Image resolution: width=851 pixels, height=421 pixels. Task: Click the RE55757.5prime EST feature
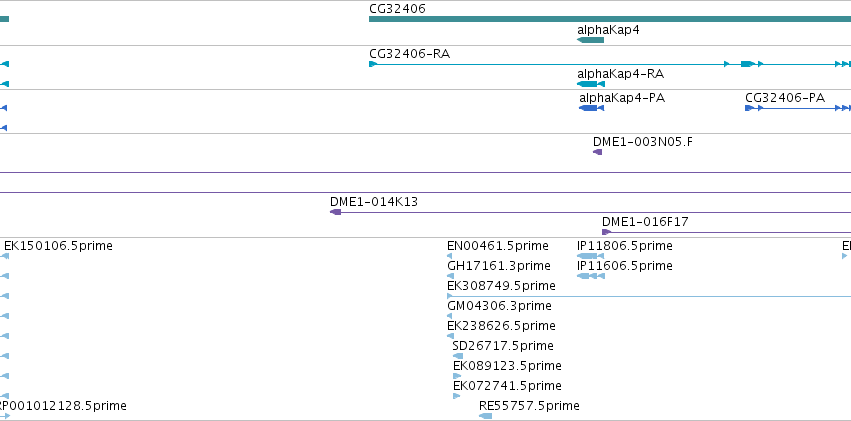pyautogui.click(x=485, y=416)
